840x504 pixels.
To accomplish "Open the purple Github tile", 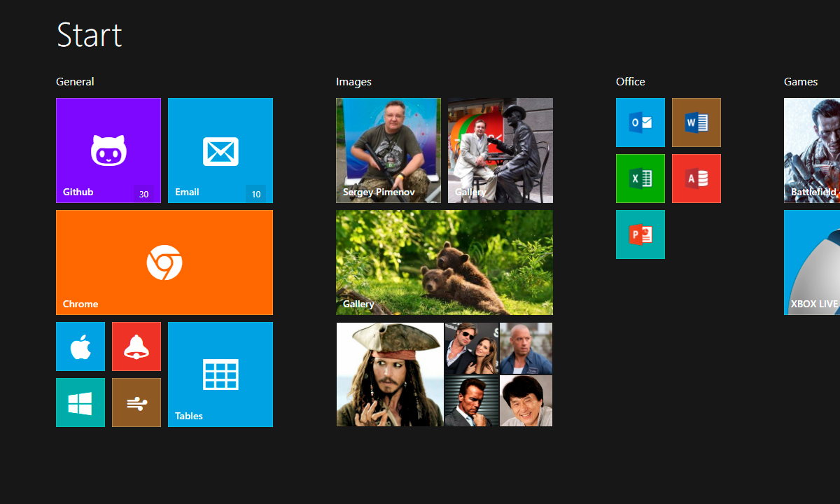I will [x=108, y=150].
